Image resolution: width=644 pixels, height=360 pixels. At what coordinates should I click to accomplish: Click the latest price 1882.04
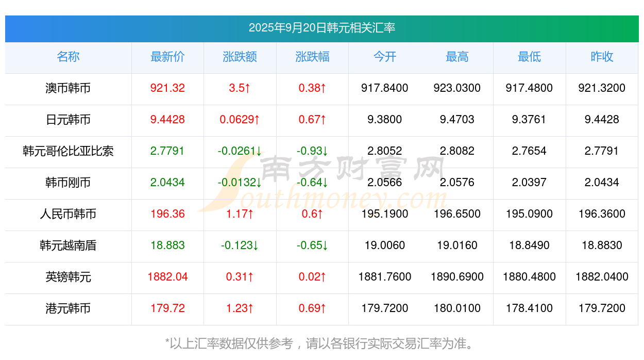point(167,277)
